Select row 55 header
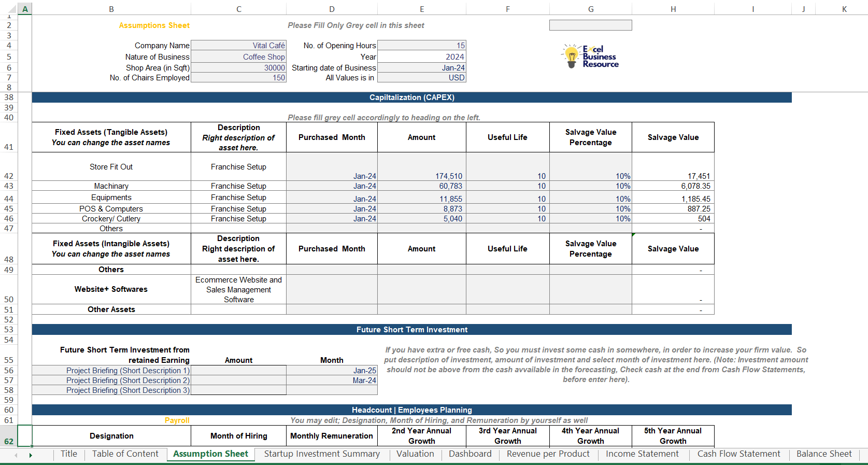The height and width of the screenshot is (465, 868). pos(9,355)
